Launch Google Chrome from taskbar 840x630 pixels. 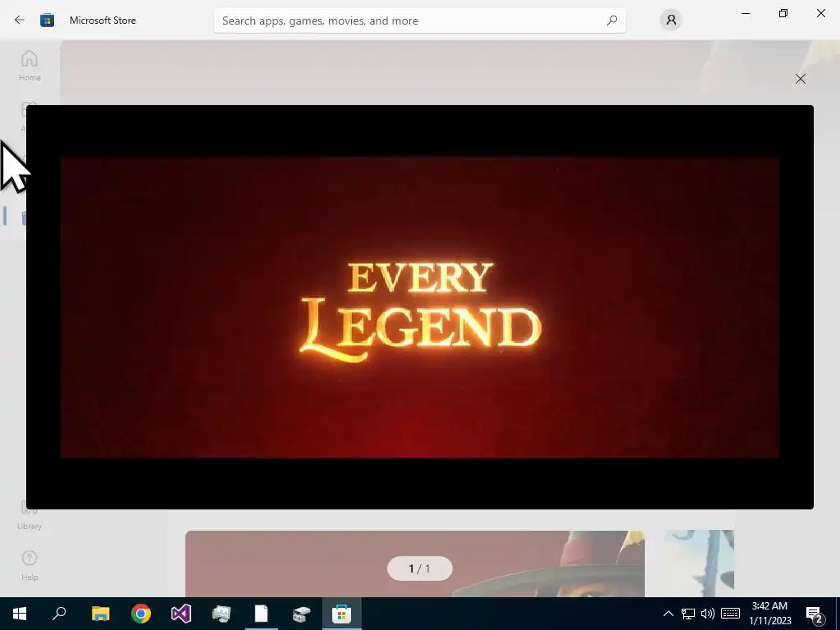pyautogui.click(x=141, y=614)
